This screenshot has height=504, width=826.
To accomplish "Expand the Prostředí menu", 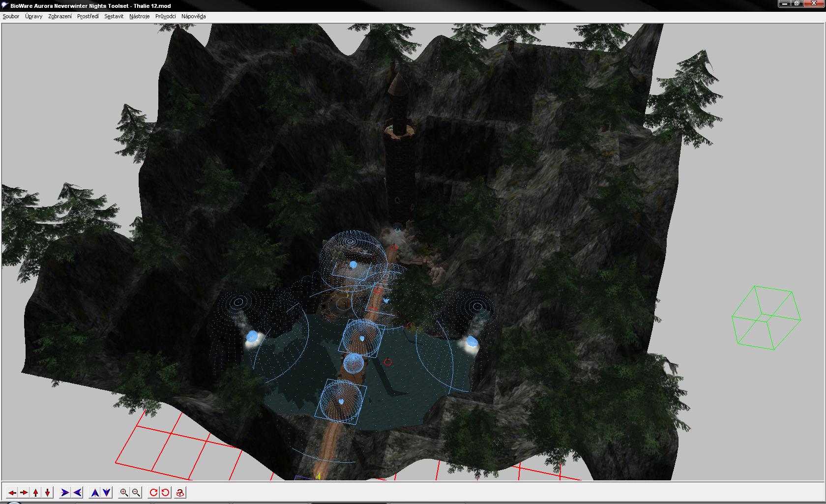I will [88, 16].
